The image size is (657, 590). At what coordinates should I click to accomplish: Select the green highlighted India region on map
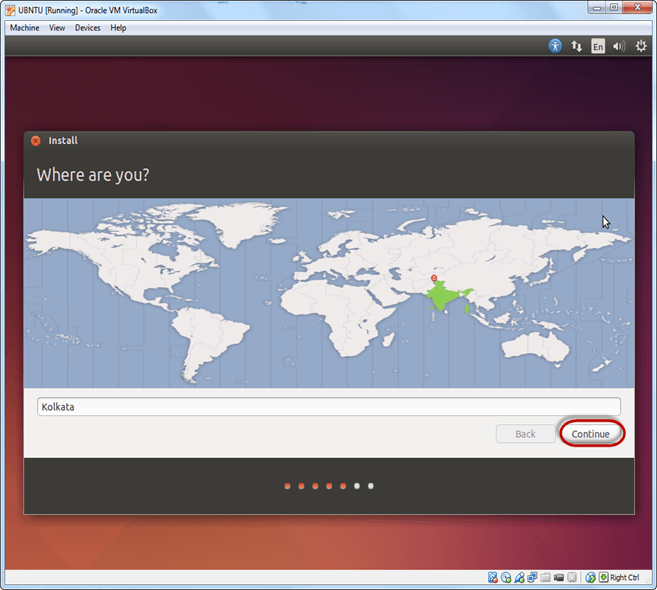[x=438, y=296]
